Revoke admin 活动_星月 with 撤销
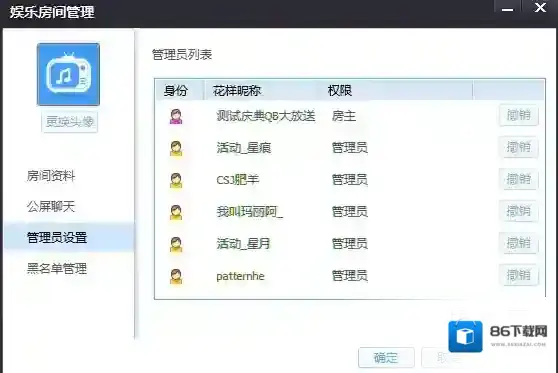 518,243
